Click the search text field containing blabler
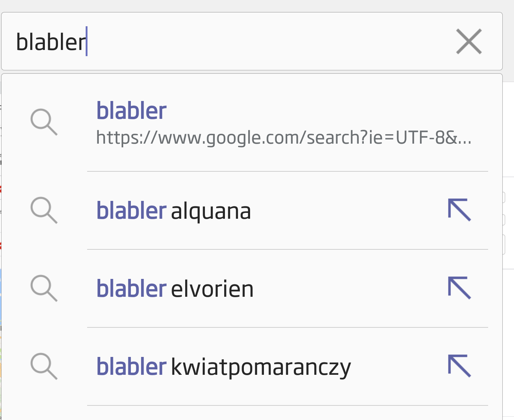Image resolution: width=514 pixels, height=420 pixels. (252, 41)
